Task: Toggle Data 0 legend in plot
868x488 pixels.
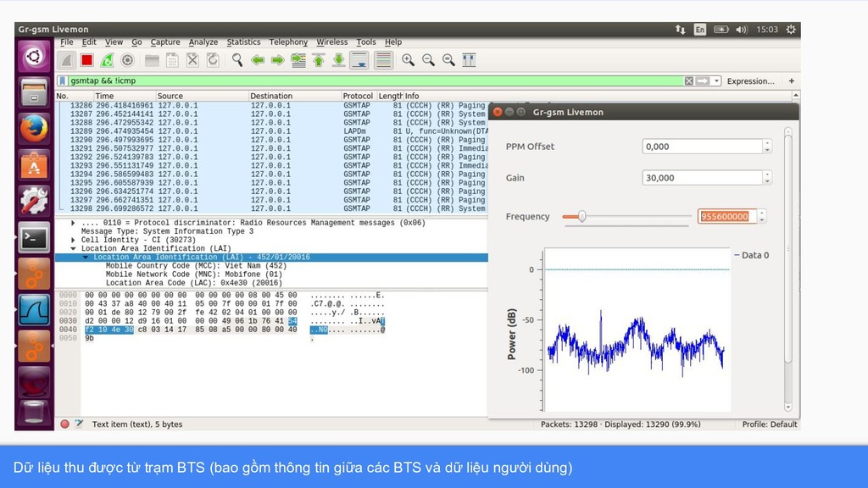Action: (x=751, y=255)
